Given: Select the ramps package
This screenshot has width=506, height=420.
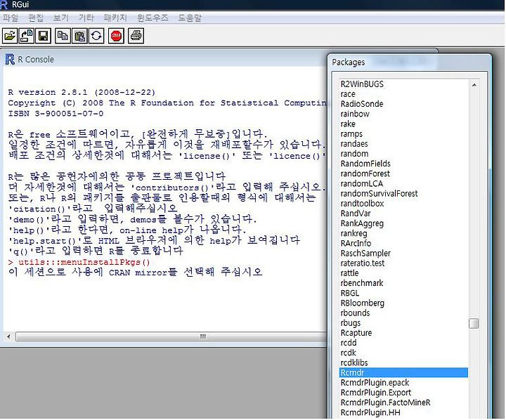Looking at the screenshot, I should coord(403,134).
